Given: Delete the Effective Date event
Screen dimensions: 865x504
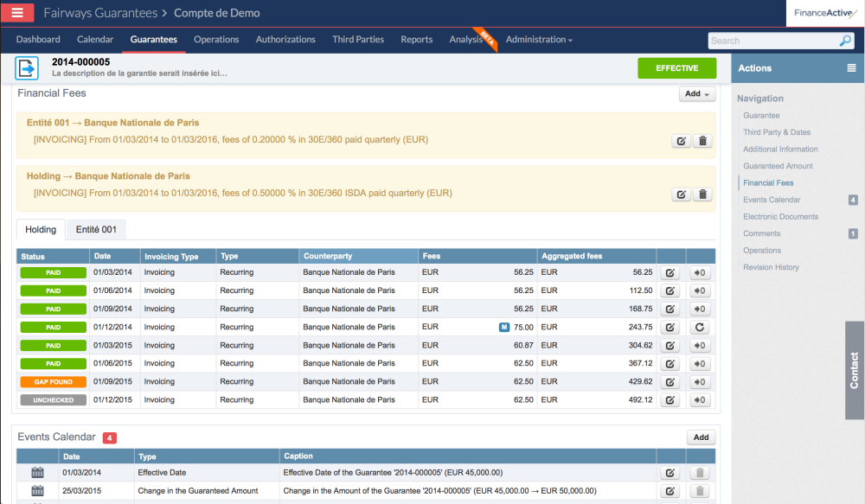Looking at the screenshot, I should (700, 473).
